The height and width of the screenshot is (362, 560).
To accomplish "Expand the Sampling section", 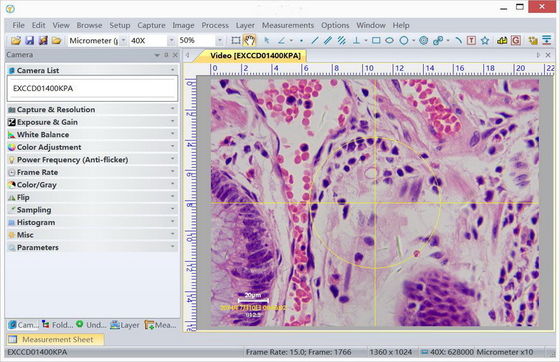I will (x=92, y=209).
